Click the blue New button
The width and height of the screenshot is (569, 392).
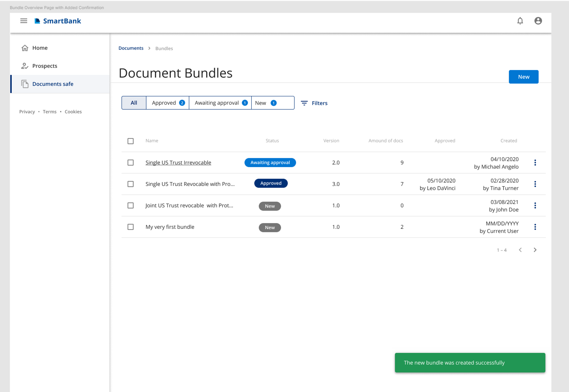coord(523,77)
